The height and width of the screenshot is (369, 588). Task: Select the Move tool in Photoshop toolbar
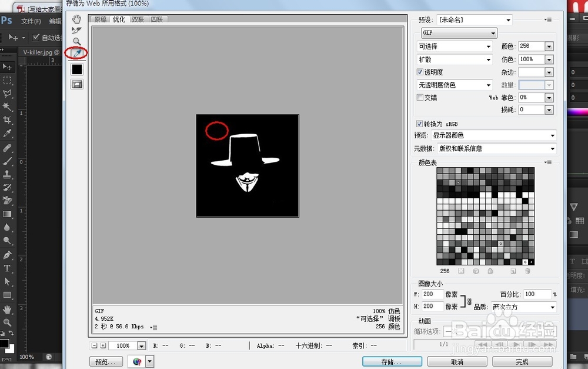[7, 67]
